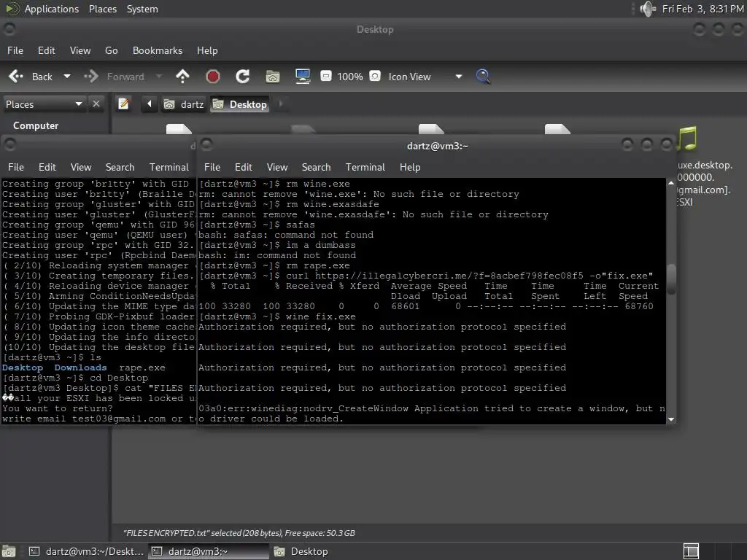Switch to dartz@vm3:~ taskbar window

coord(209,551)
